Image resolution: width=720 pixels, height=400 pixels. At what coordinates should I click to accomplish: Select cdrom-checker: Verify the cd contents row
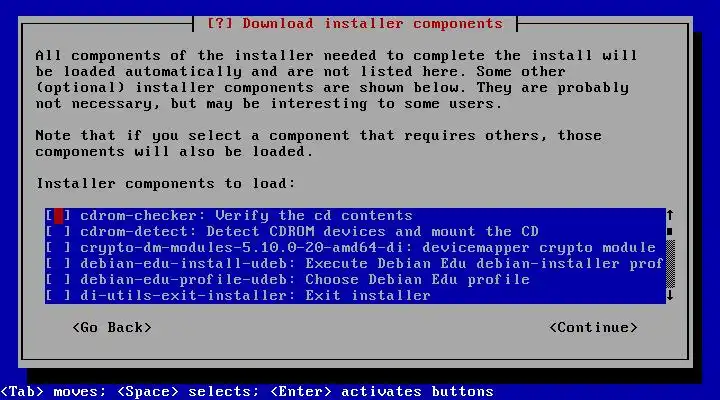point(355,215)
